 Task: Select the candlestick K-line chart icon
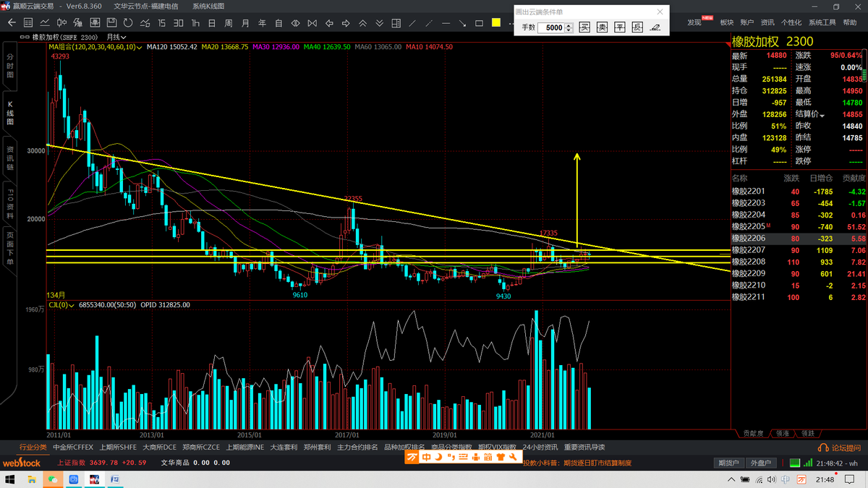pyautogui.click(x=62, y=23)
